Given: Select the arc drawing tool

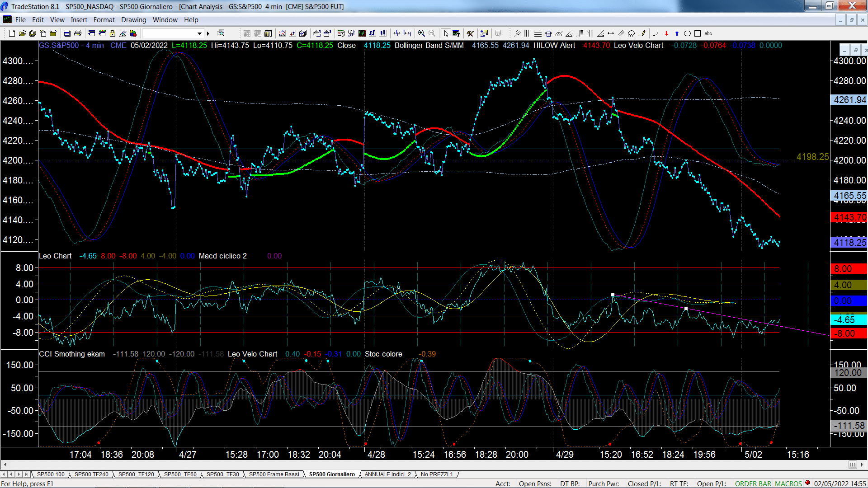Looking at the screenshot, I should pyautogui.click(x=656, y=33).
